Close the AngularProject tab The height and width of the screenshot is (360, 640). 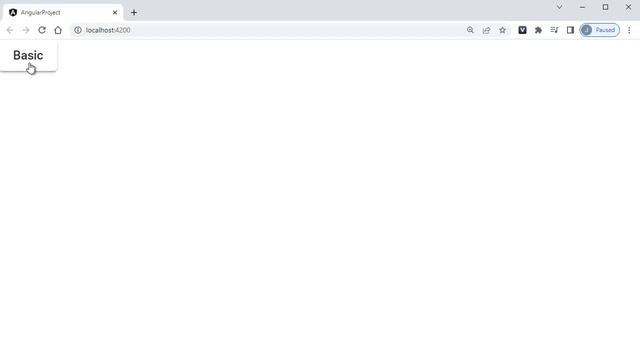click(115, 13)
